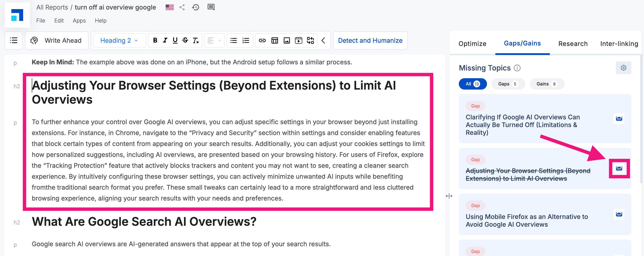Click the Keep In Mind paragraph

coord(192,62)
